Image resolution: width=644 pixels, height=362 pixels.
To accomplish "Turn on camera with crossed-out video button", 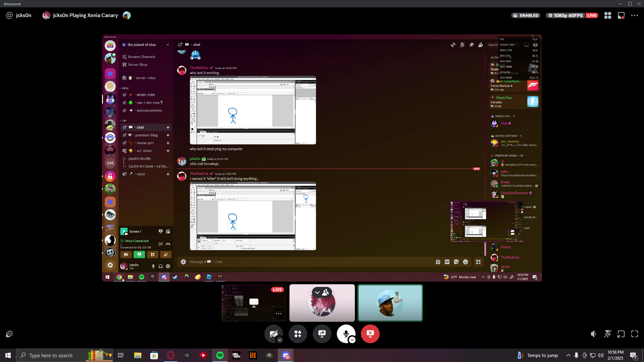I will point(273,334).
